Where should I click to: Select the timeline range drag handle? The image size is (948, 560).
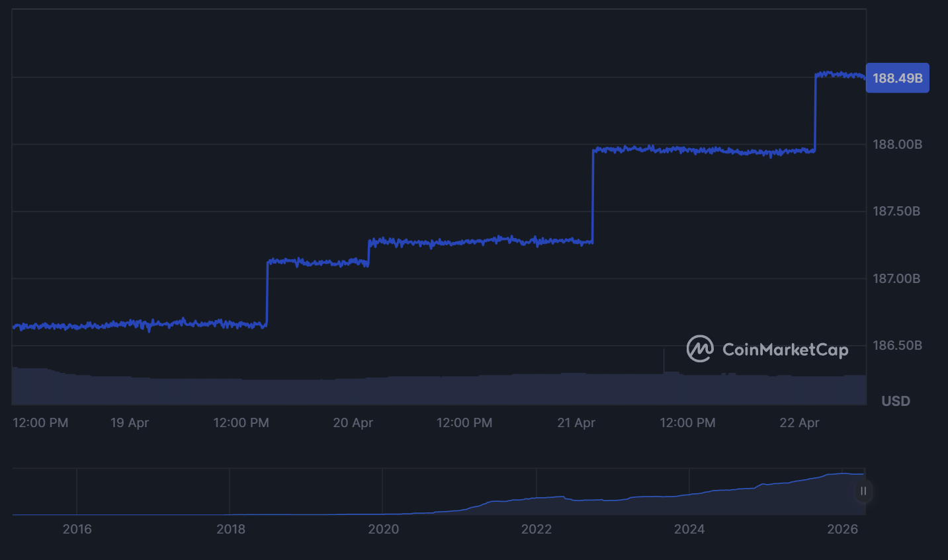863,491
